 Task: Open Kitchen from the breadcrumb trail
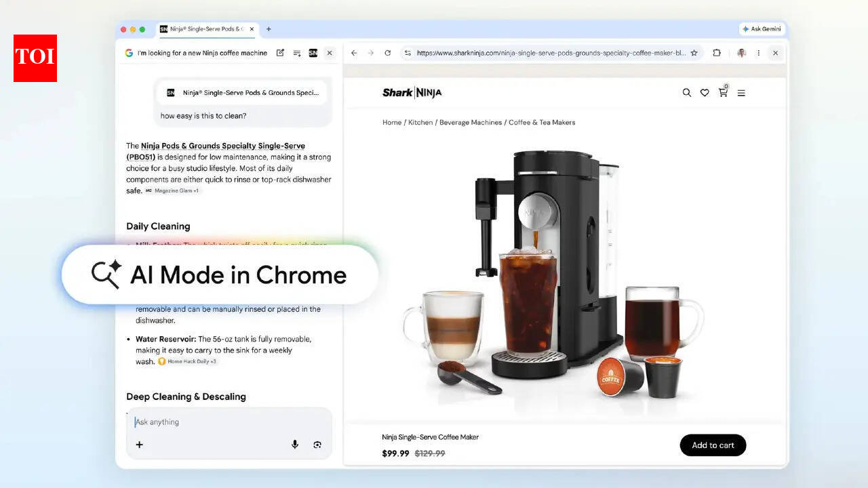pos(420,123)
